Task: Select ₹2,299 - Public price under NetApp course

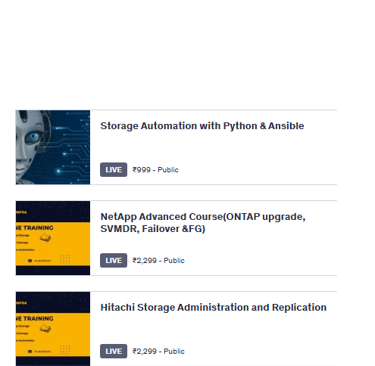Action: coord(158,260)
